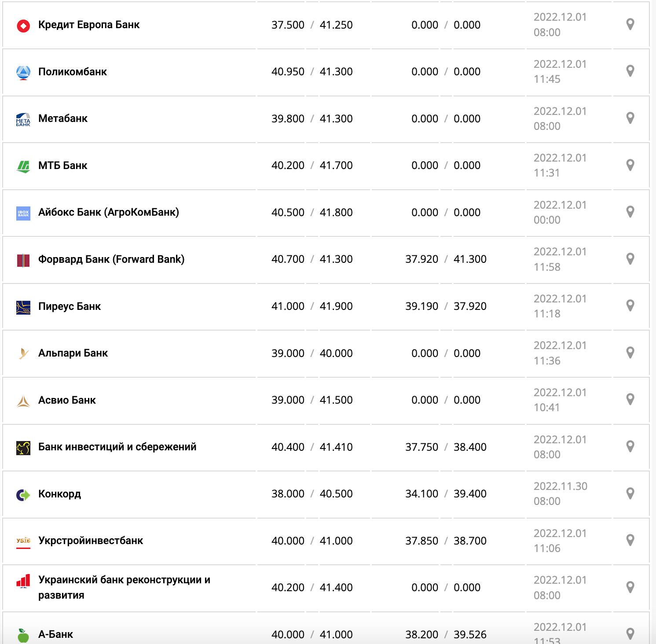Click the map pin for Кредит Европа Банк
The image size is (656, 644).
[x=630, y=25]
